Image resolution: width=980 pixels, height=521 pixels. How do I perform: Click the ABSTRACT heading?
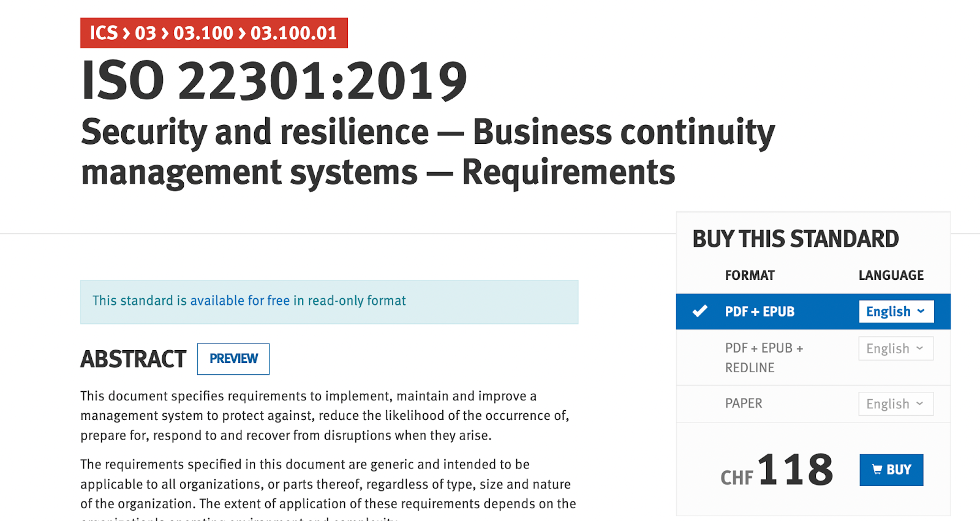coord(134,359)
